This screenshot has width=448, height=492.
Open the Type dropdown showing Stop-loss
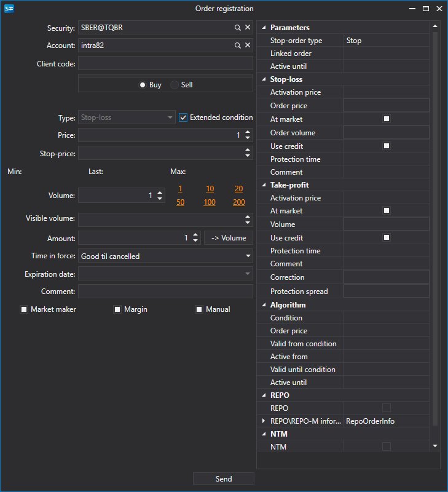click(127, 117)
